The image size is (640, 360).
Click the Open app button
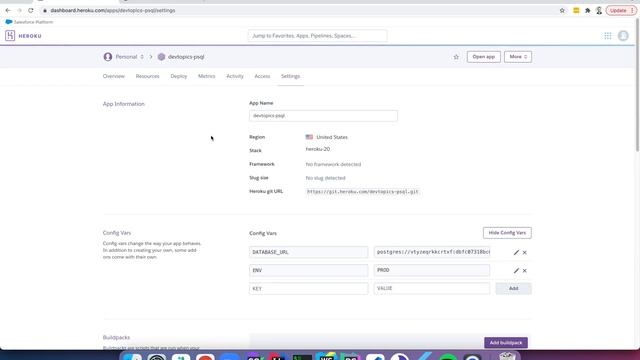pos(484,57)
